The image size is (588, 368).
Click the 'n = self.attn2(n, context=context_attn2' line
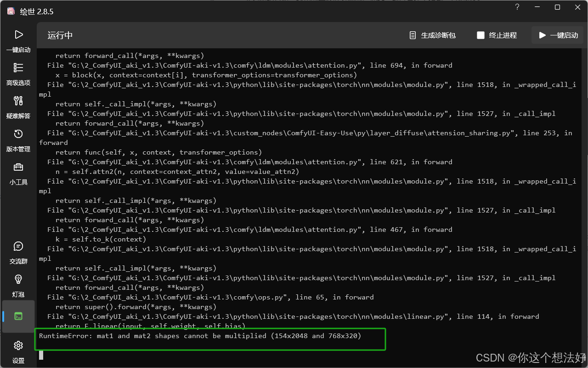coord(177,172)
